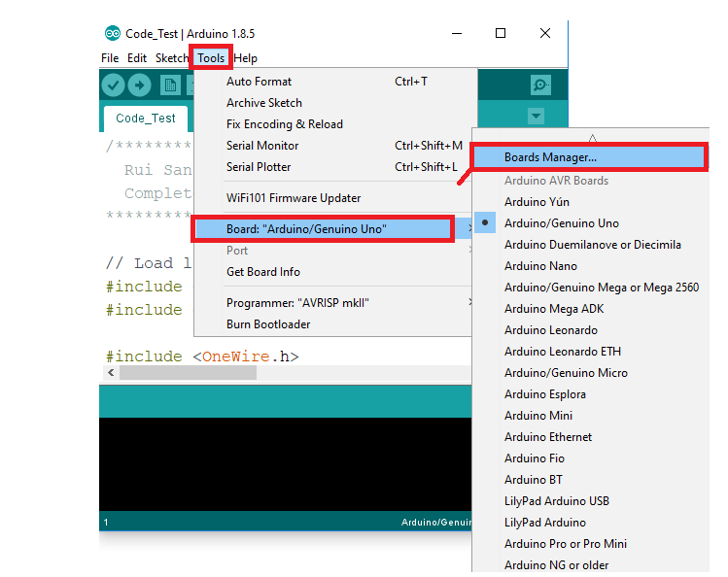
Task: Click Burn Bootloader
Action: [x=333, y=324]
